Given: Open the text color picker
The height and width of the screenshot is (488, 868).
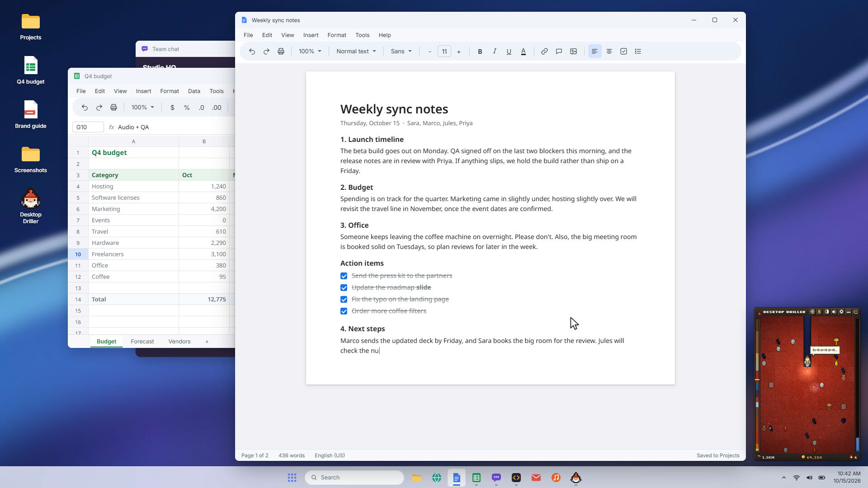Looking at the screenshot, I should (523, 52).
